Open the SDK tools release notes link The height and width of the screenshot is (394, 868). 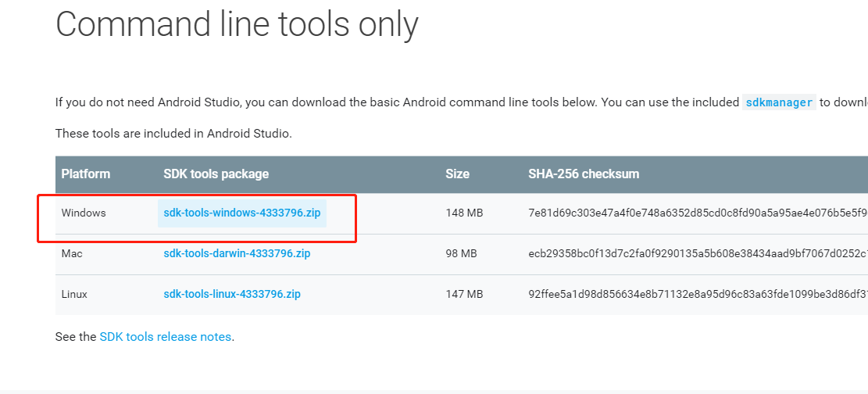[x=165, y=336]
